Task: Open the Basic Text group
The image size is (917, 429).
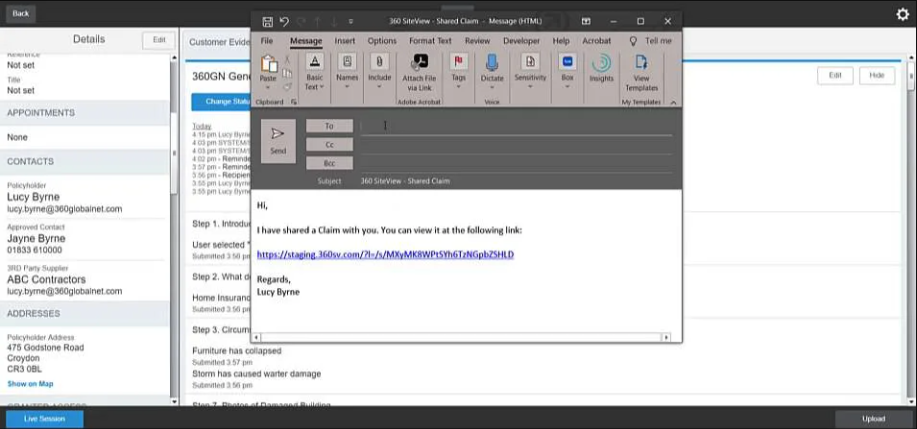Action: pyautogui.click(x=314, y=72)
